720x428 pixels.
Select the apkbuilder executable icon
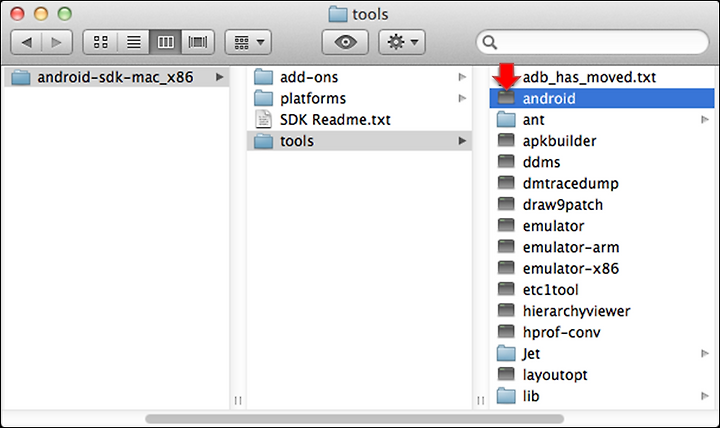click(506, 140)
